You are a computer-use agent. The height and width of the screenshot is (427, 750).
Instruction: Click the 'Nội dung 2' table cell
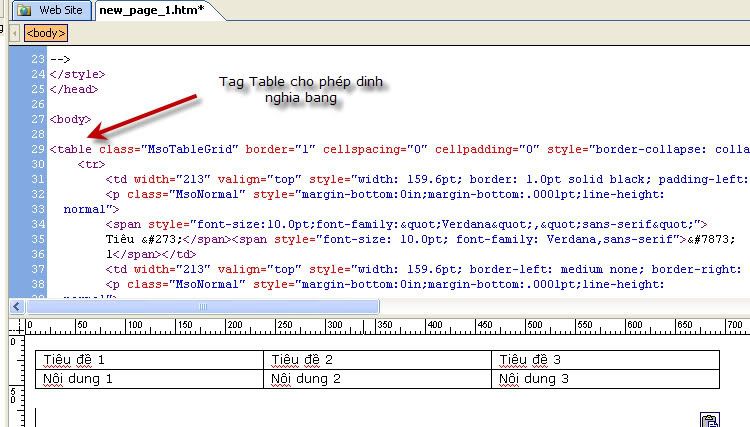(x=377, y=379)
